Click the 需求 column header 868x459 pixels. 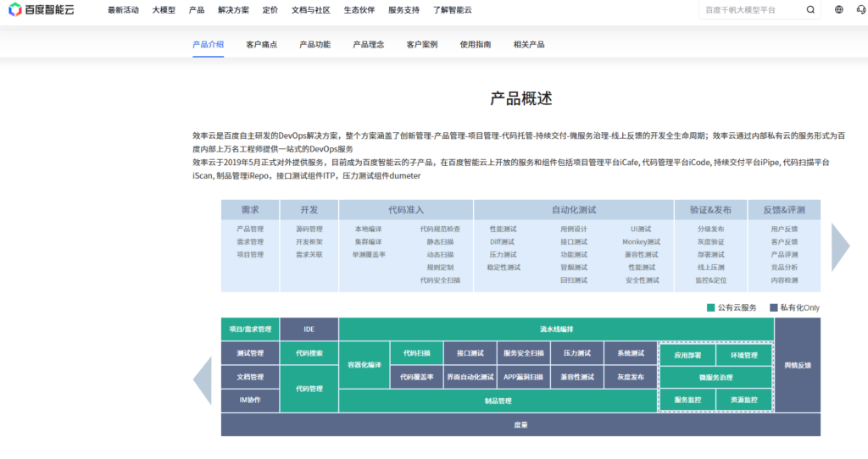(x=250, y=210)
